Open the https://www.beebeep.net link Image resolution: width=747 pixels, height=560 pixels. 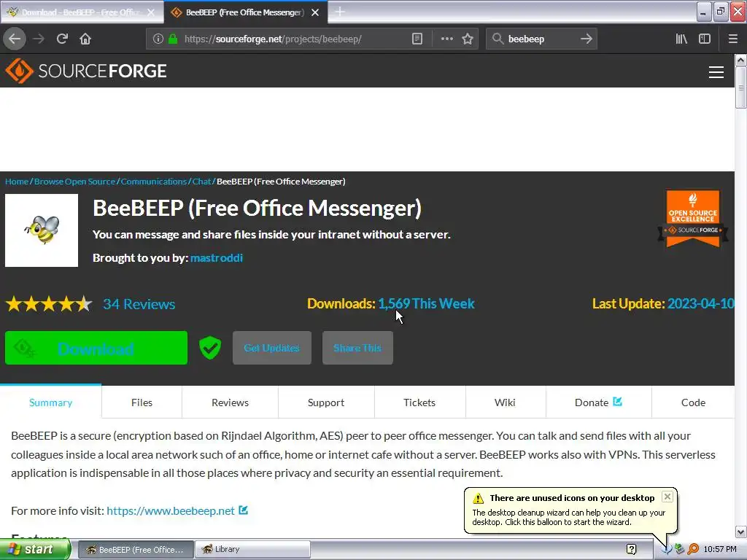click(x=171, y=511)
